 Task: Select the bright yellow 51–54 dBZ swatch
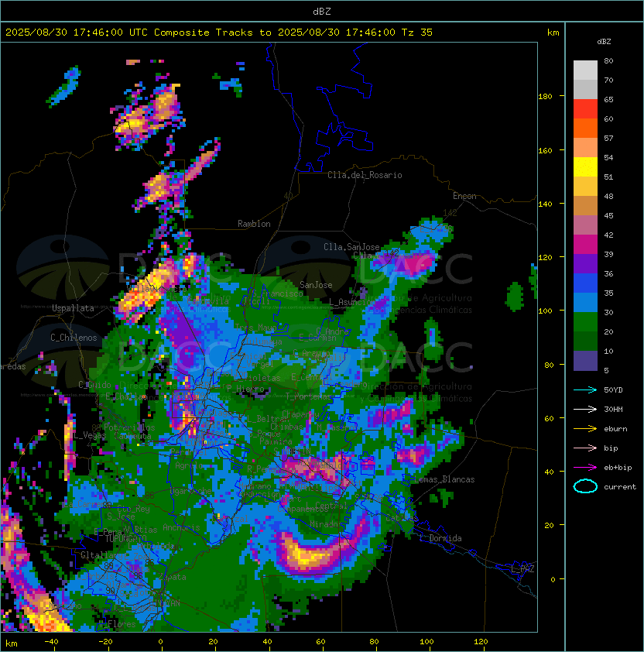coord(585,166)
